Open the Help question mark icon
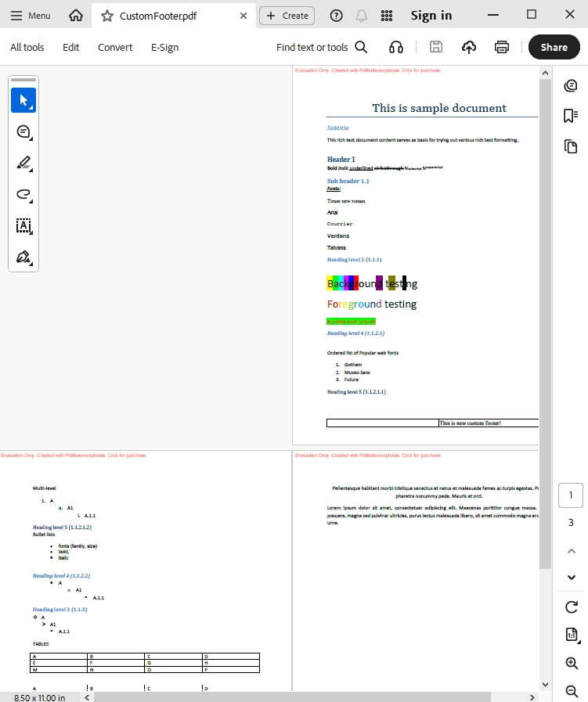Viewport: 588px width, 702px height. tap(337, 16)
